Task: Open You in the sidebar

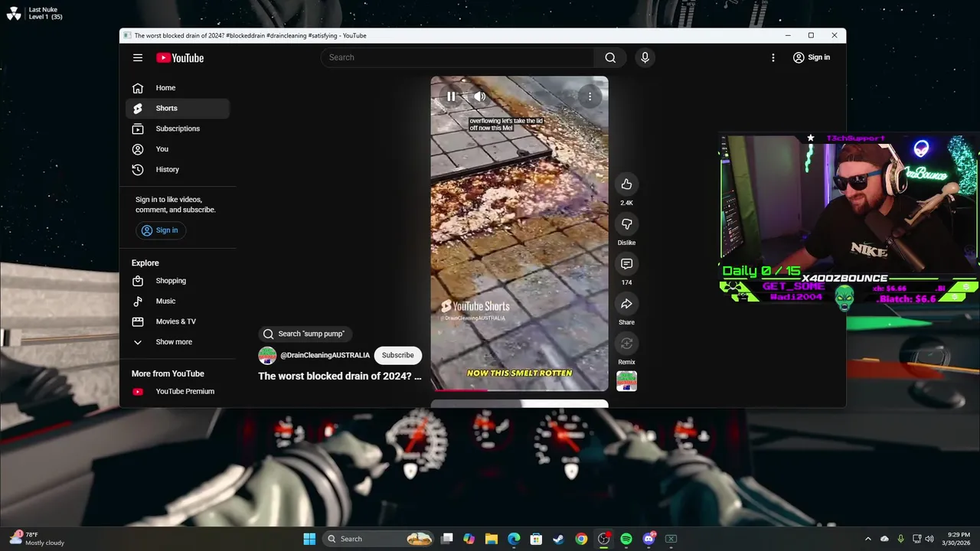Action: point(178,149)
